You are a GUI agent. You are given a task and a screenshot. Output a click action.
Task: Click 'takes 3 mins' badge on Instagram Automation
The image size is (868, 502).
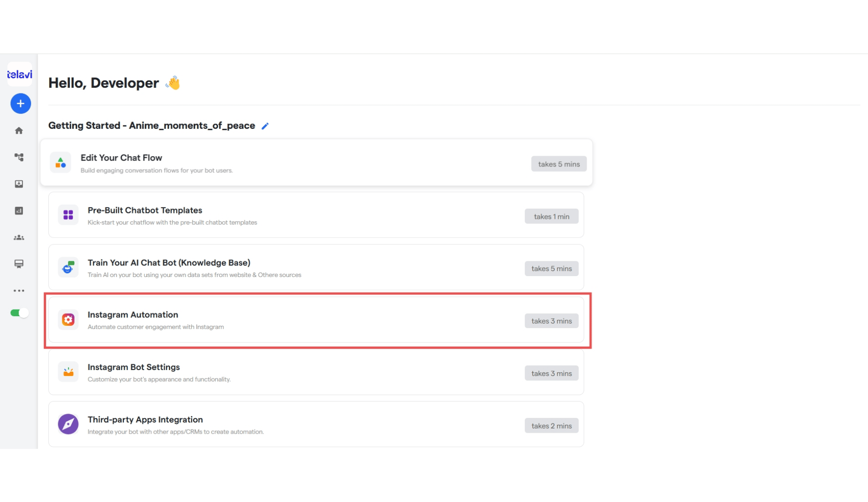coord(552,321)
